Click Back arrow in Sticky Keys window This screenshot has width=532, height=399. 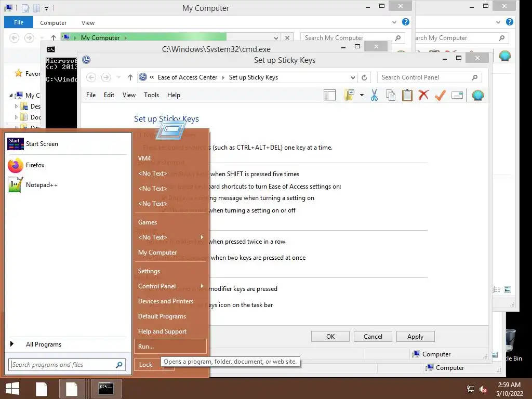(x=91, y=78)
